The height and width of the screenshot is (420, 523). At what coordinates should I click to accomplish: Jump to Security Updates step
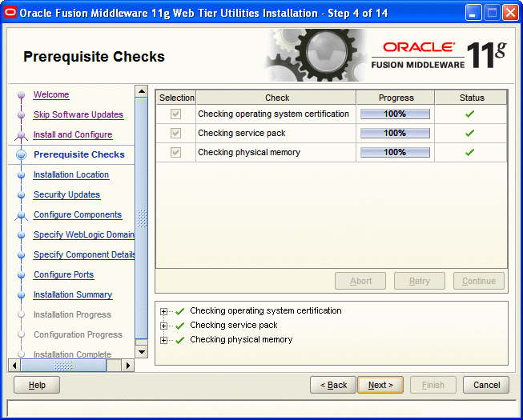point(66,194)
